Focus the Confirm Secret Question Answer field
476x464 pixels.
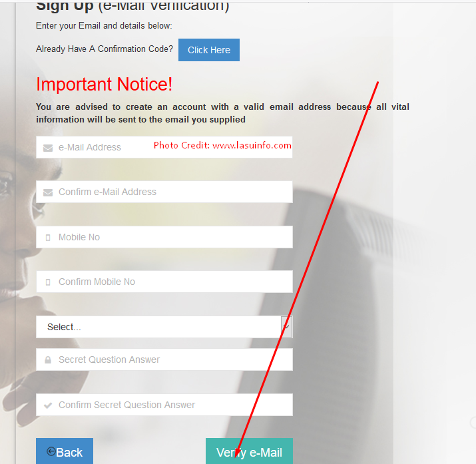point(164,405)
